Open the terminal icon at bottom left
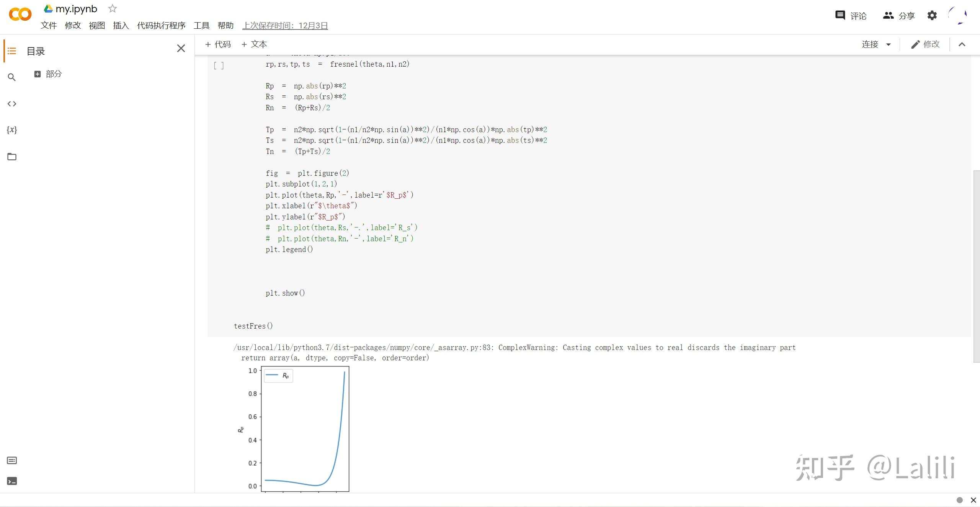Image resolution: width=980 pixels, height=507 pixels. (x=12, y=481)
